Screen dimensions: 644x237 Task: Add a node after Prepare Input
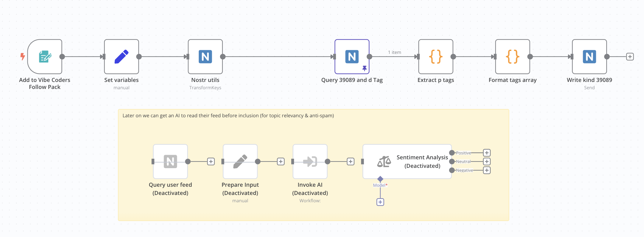point(281,161)
